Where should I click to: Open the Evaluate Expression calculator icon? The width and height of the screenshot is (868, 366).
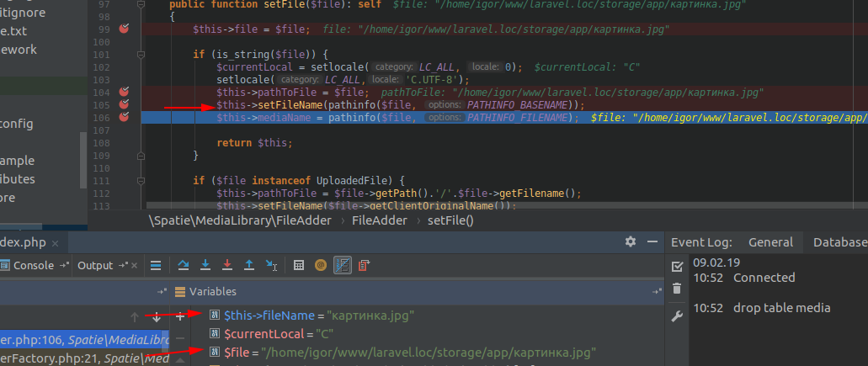299,265
